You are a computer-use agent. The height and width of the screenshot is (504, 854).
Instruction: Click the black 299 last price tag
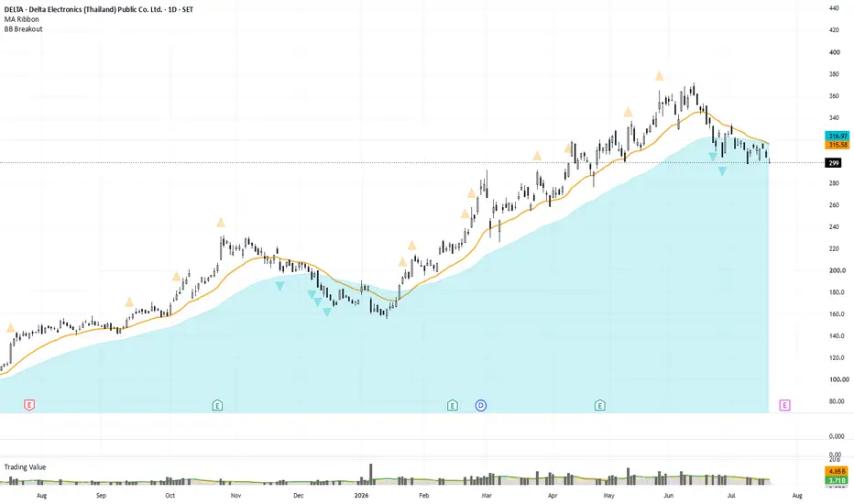pyautogui.click(x=833, y=163)
